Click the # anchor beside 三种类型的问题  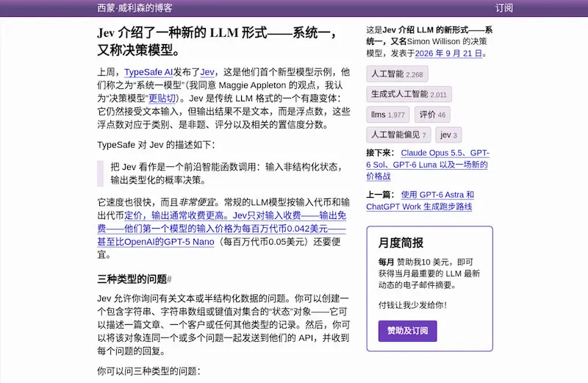pos(169,279)
